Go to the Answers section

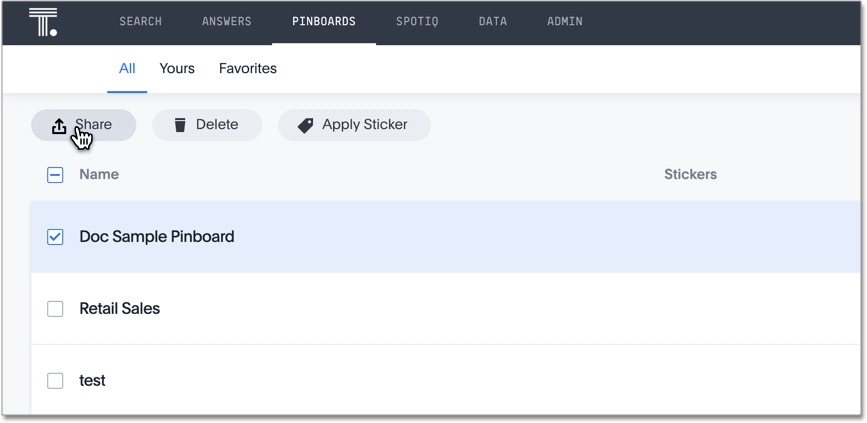(227, 22)
